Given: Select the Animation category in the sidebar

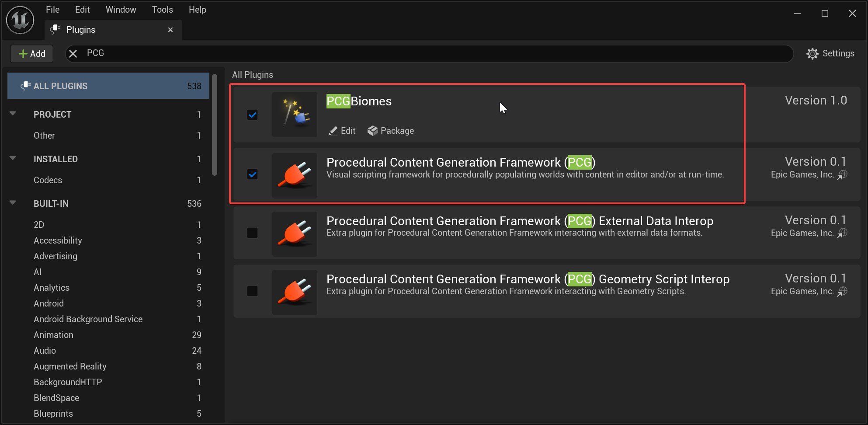Looking at the screenshot, I should (53, 335).
